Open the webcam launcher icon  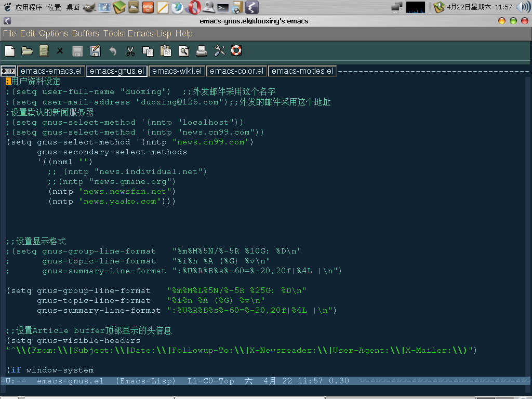209,7
